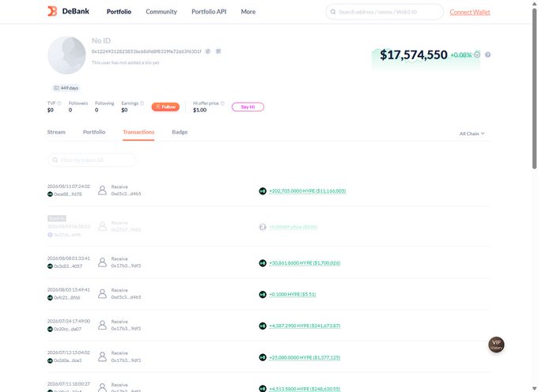Click the faded +0.00009 scam token amount
538x392 pixels.
(x=294, y=227)
